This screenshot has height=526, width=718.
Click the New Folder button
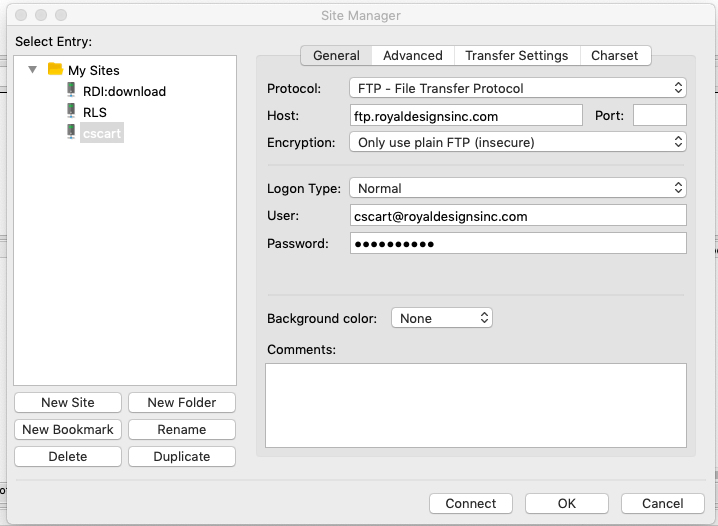click(182, 402)
